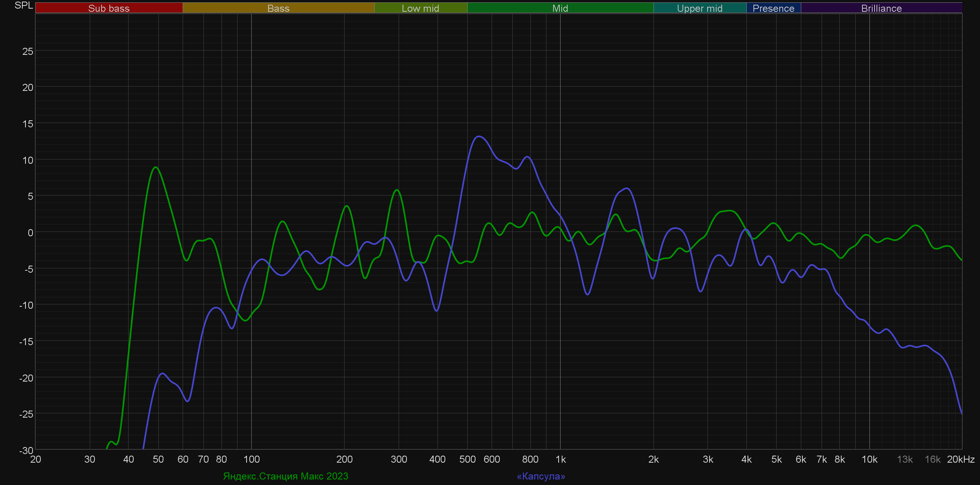Click the 100 Hz axis tick label
980x485 pixels.
click(251, 459)
